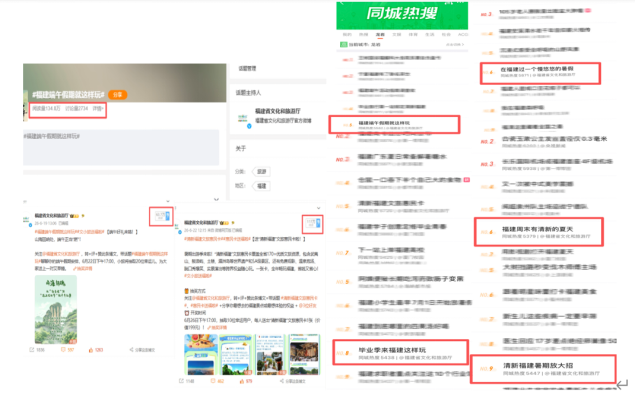Select the 旅游 category tag
This screenshot has width=636, height=398.
click(261, 172)
